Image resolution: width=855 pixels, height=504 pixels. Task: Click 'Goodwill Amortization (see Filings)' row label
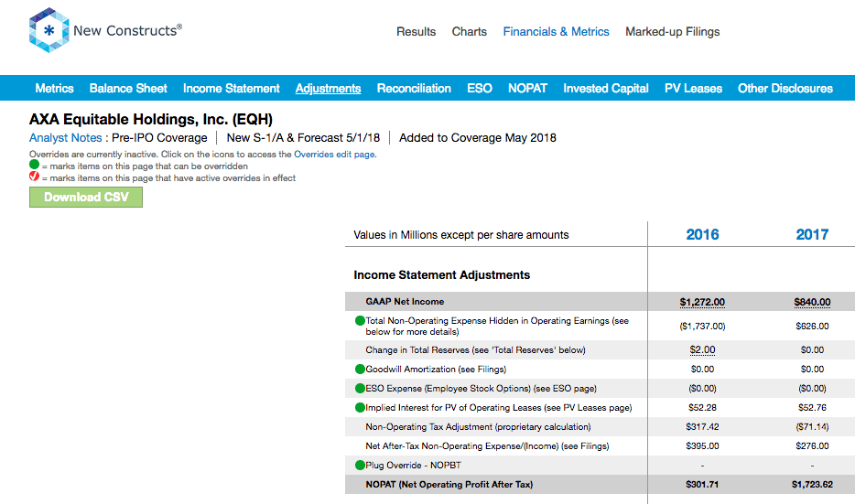point(436,370)
